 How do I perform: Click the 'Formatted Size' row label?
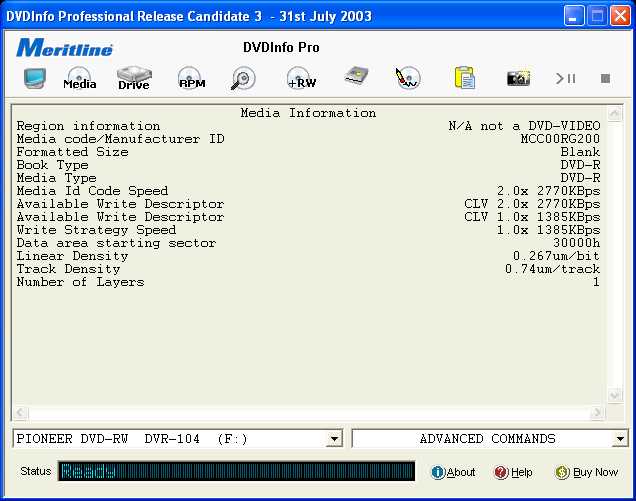point(73,152)
